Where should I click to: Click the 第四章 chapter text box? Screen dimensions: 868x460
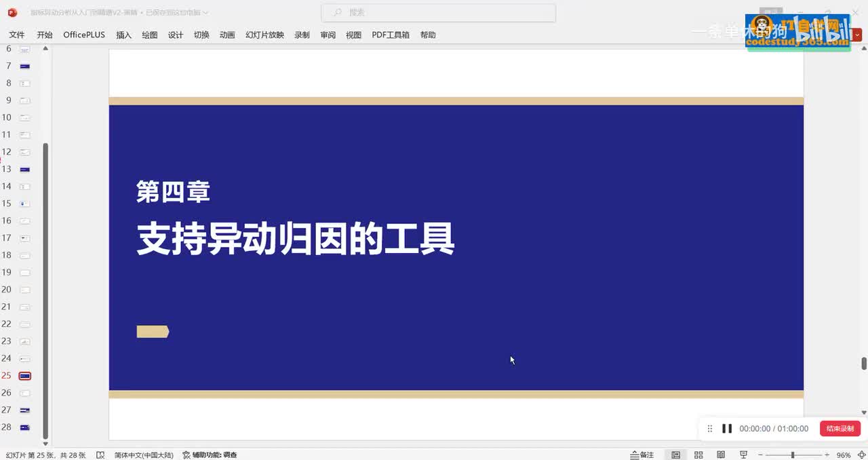(173, 191)
